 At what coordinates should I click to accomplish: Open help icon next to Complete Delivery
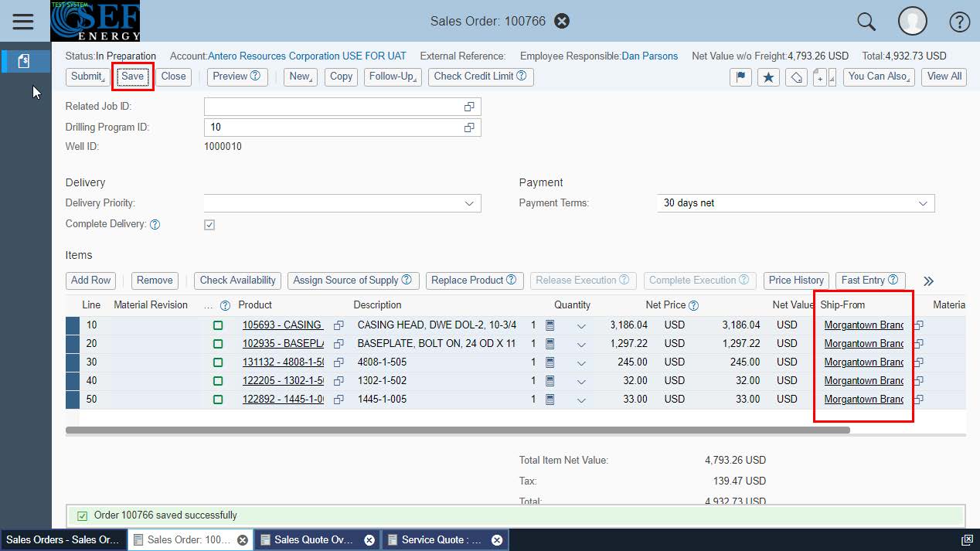pyautogui.click(x=155, y=224)
